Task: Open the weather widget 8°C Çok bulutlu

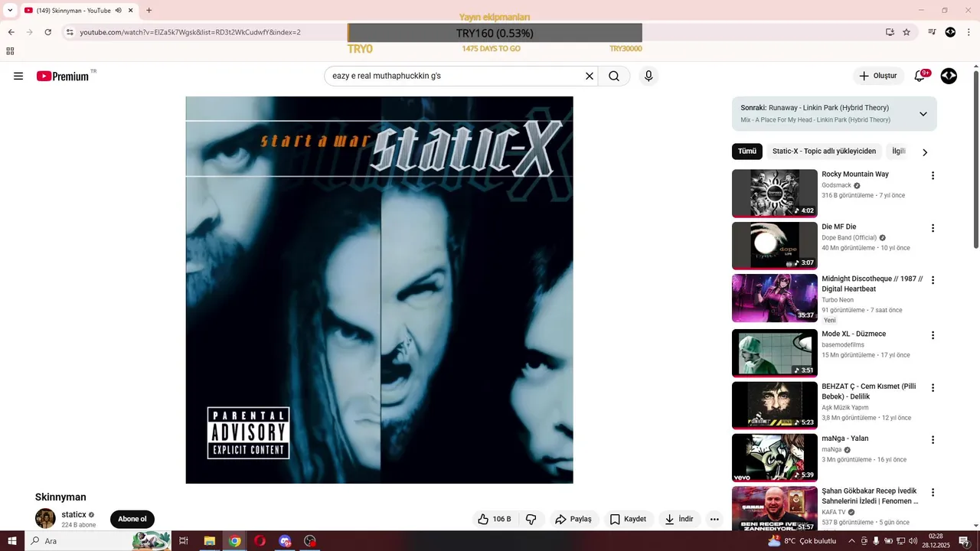Action: pyautogui.click(x=802, y=541)
